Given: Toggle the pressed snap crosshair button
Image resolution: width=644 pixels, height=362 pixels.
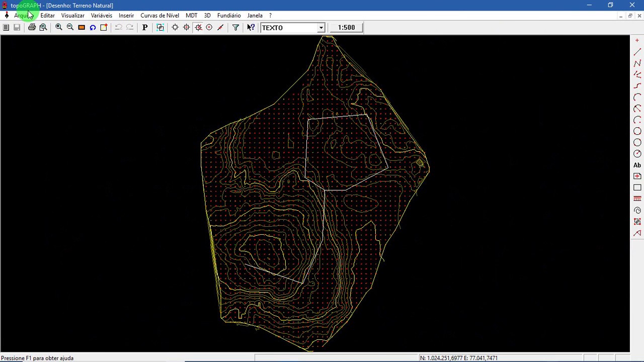Looking at the screenshot, I should click(198, 28).
